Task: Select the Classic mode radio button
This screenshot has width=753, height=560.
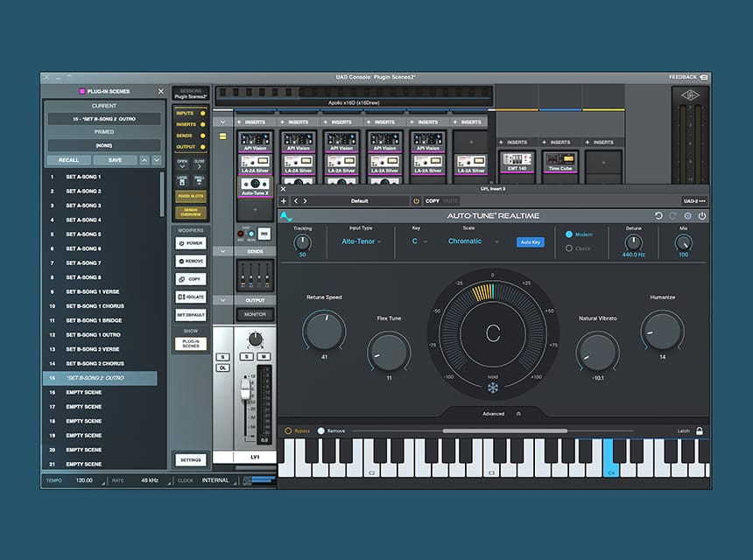Action: point(569,248)
